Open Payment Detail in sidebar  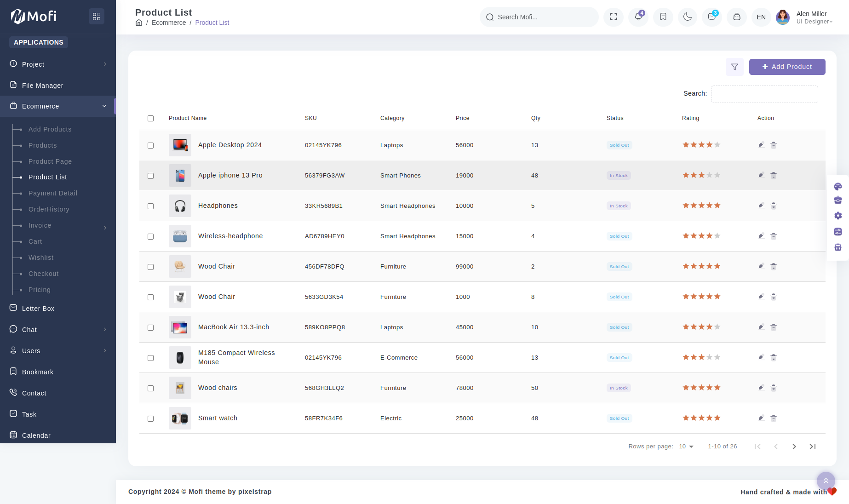click(53, 194)
